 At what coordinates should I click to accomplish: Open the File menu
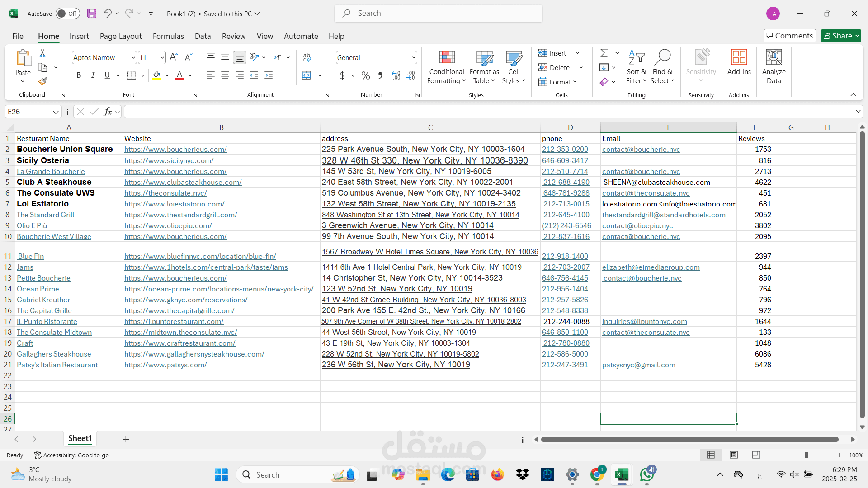18,36
